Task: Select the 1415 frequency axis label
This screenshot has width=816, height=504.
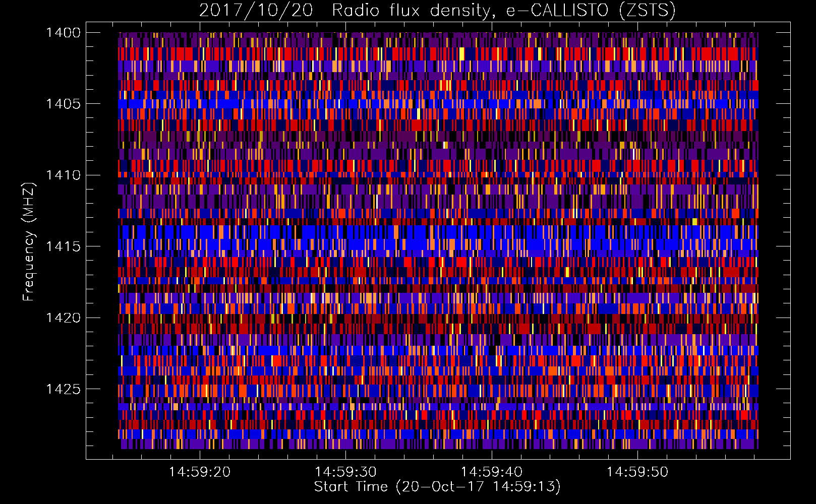Action: pyautogui.click(x=63, y=246)
